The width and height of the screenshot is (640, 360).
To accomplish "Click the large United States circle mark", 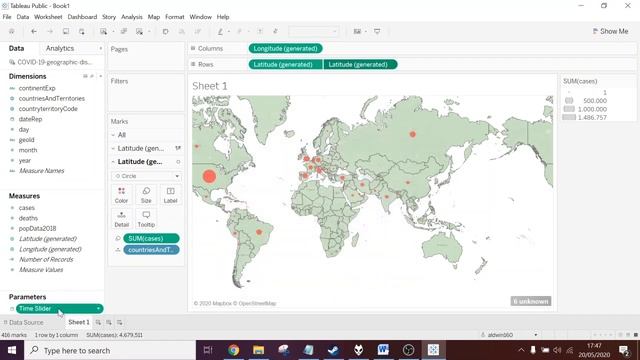I will click(209, 176).
